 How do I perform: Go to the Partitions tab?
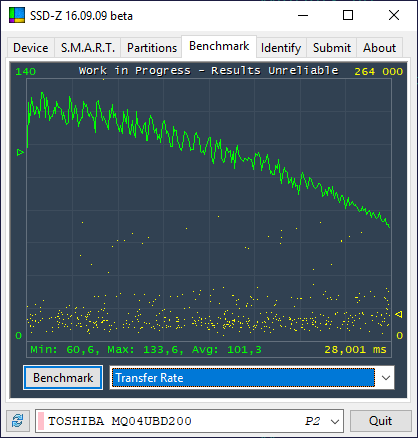[x=152, y=48]
